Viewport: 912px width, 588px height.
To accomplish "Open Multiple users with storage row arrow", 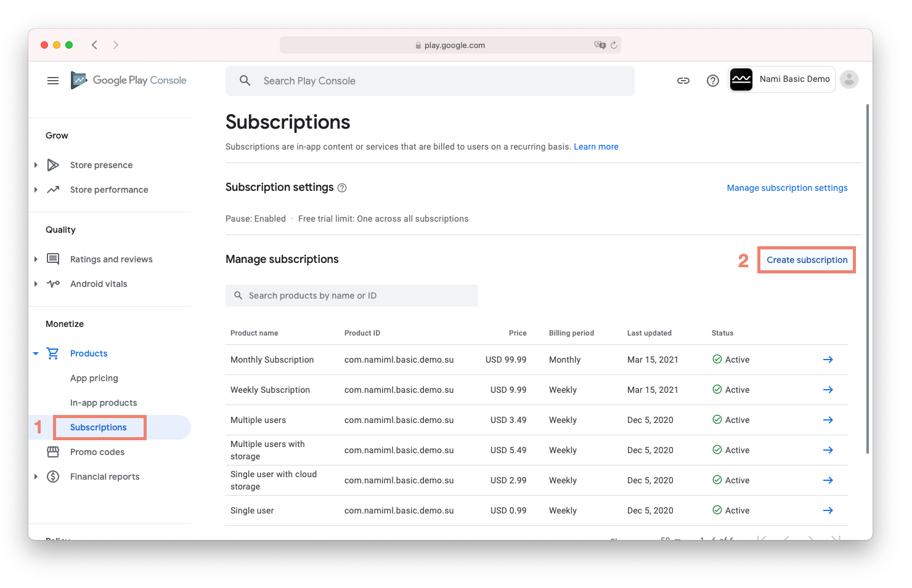I will tap(828, 450).
